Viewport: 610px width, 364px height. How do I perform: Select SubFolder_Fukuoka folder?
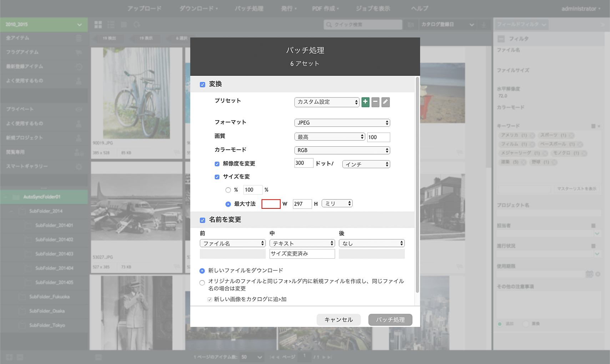coord(44,297)
